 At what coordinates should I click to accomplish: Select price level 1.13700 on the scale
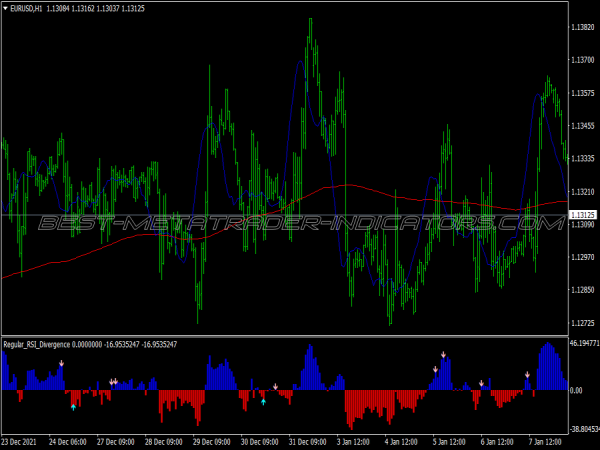pyautogui.click(x=583, y=60)
